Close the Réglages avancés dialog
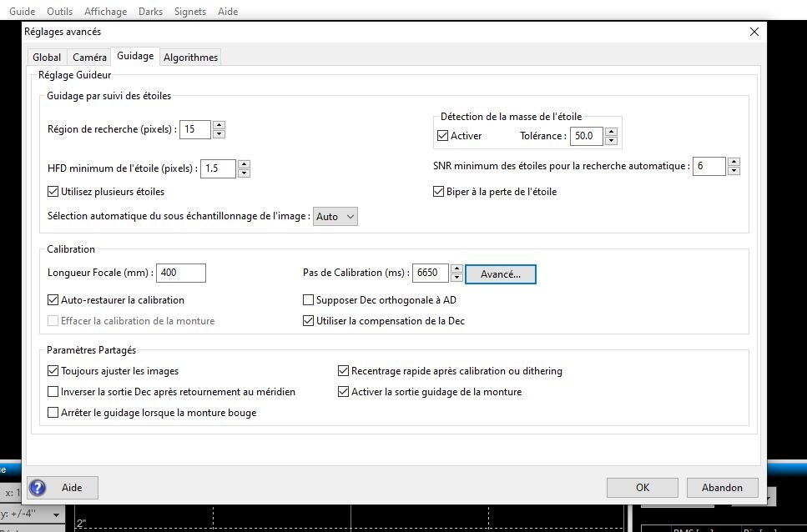Viewport: 807px width, 532px height. pyautogui.click(x=754, y=32)
